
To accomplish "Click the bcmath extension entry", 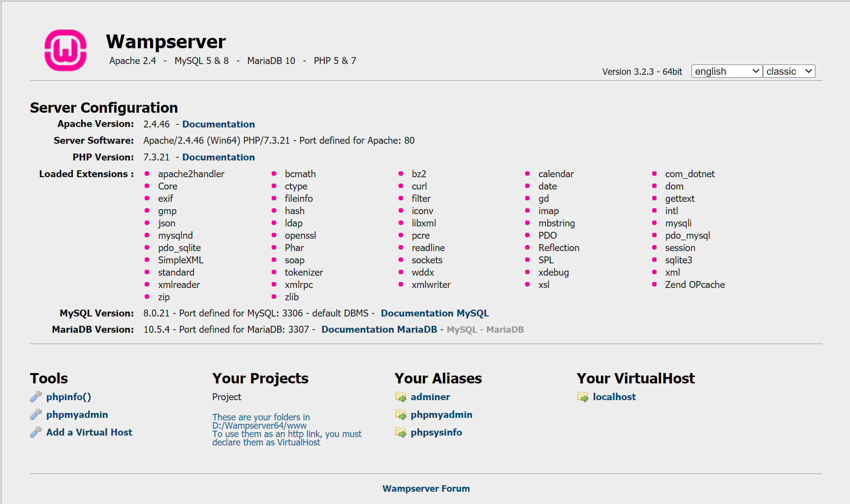I will coord(300,174).
